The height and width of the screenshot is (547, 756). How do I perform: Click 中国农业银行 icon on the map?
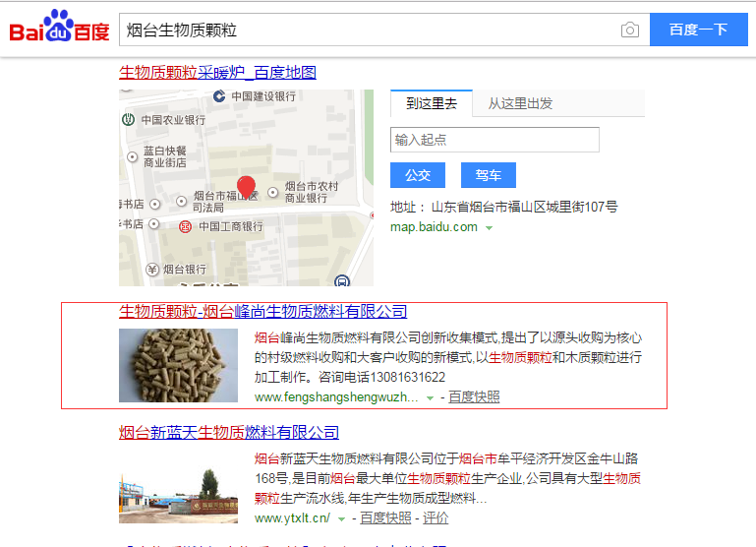click(128, 119)
